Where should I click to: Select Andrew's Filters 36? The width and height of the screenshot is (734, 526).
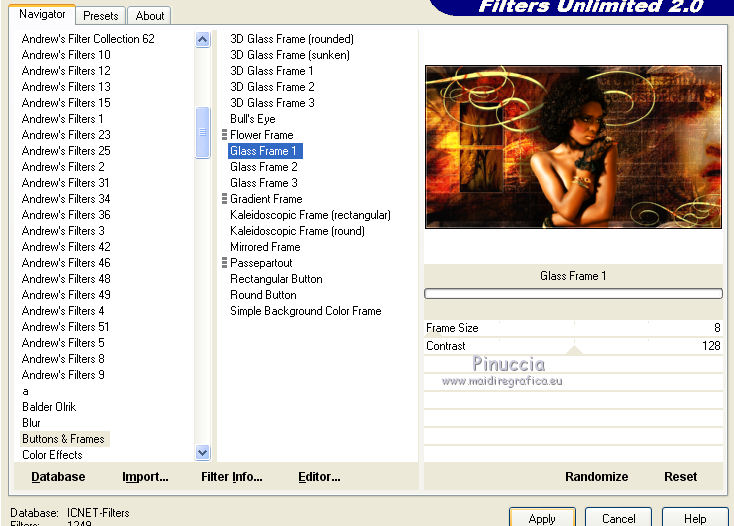(66, 215)
